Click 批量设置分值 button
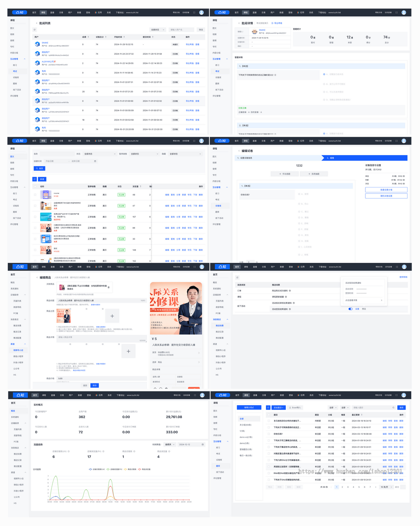 tap(386, 190)
